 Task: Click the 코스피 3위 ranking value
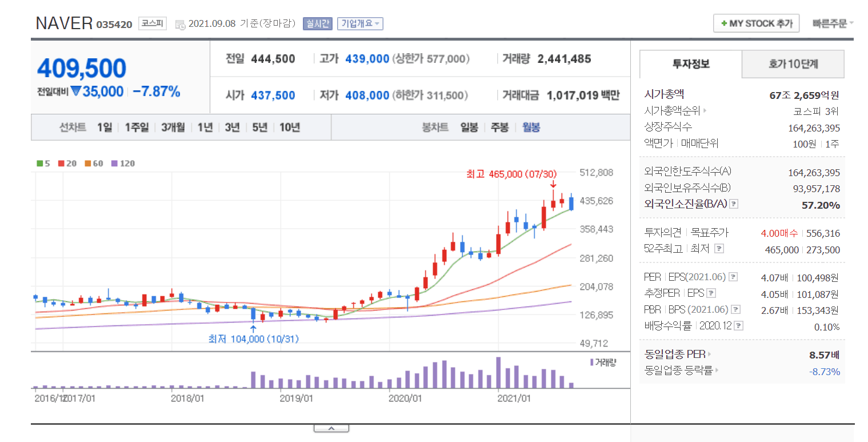[x=816, y=112]
